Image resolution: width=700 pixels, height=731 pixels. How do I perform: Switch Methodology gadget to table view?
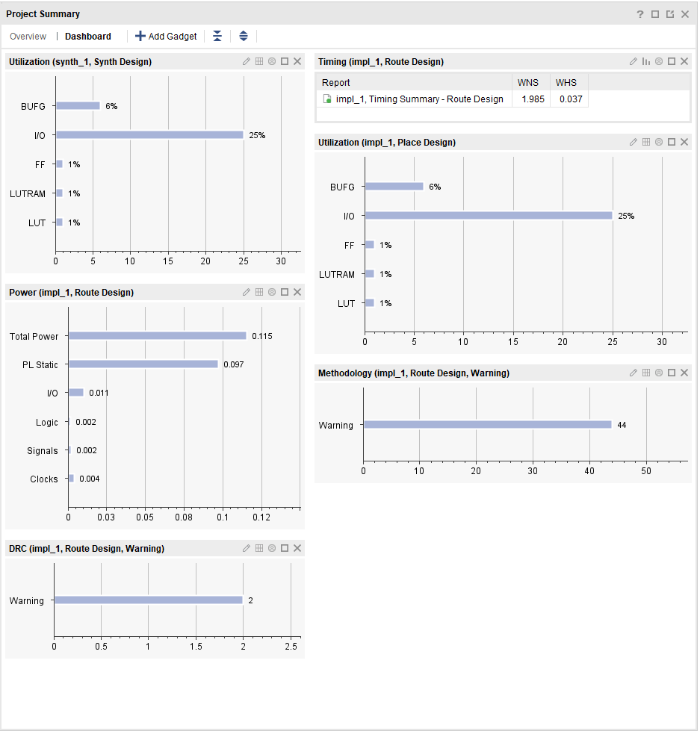tap(646, 373)
